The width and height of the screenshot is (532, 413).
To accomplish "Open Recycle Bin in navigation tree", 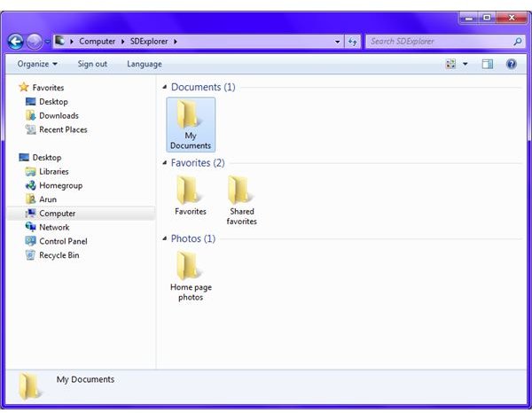I will (x=59, y=255).
